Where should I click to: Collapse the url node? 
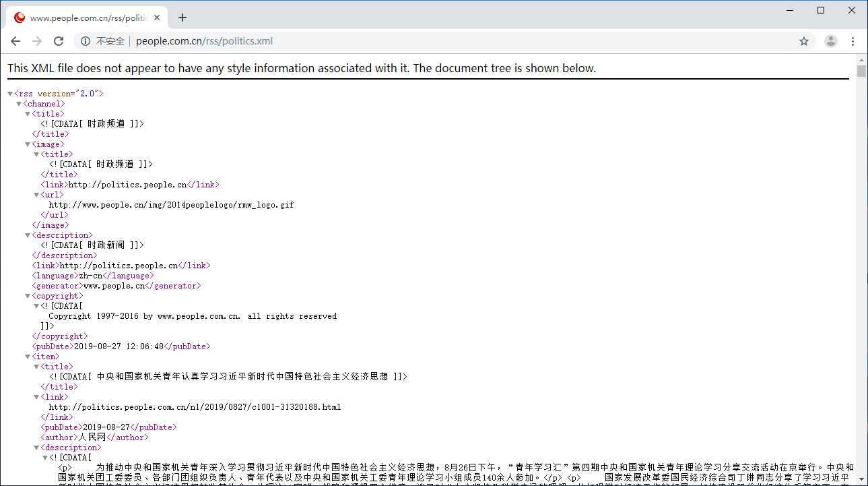tap(36, 195)
